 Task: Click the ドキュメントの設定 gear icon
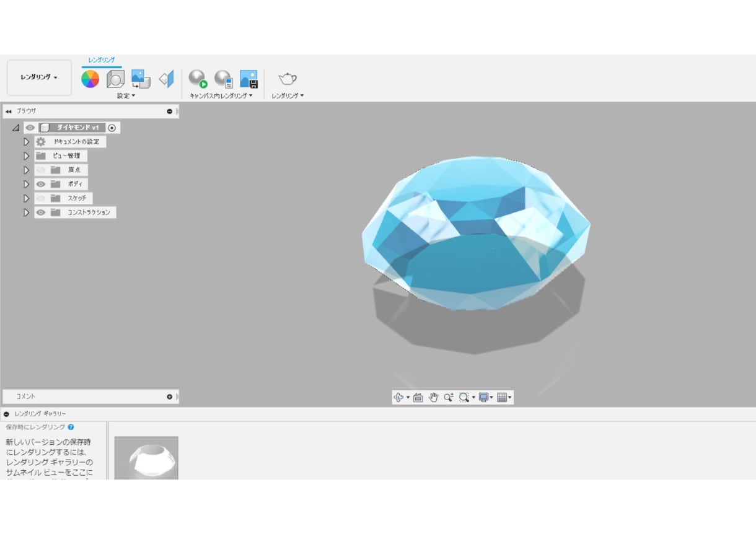pyautogui.click(x=41, y=142)
